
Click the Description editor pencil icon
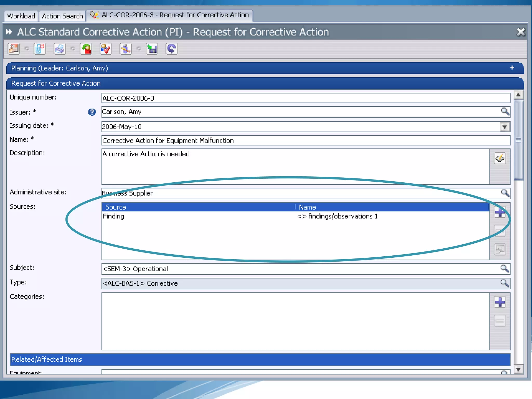[500, 158]
